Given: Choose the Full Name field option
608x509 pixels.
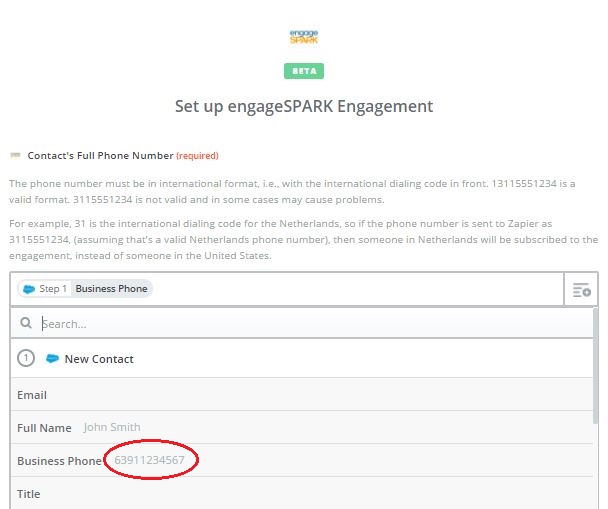Looking at the screenshot, I should [302, 428].
